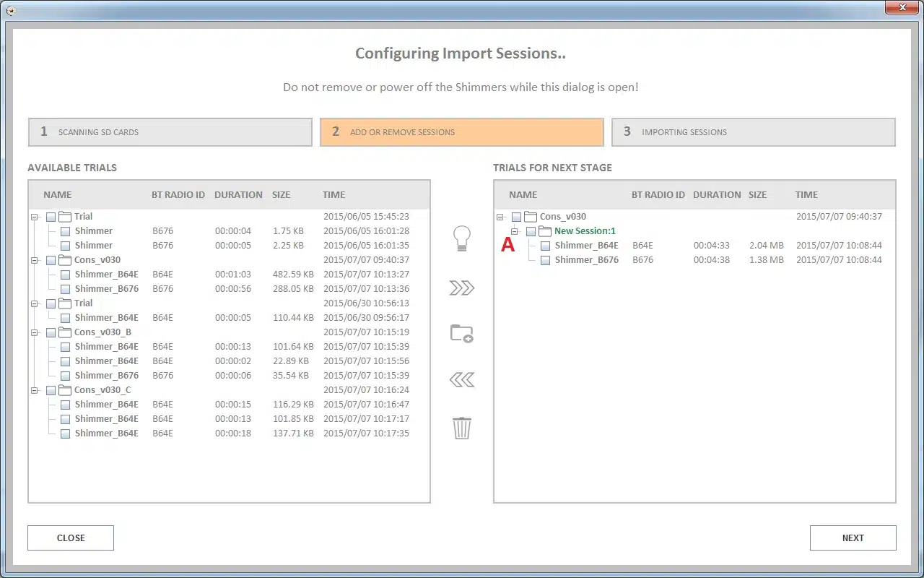Click the Trial 15:45:23 folder icon

coord(65,217)
